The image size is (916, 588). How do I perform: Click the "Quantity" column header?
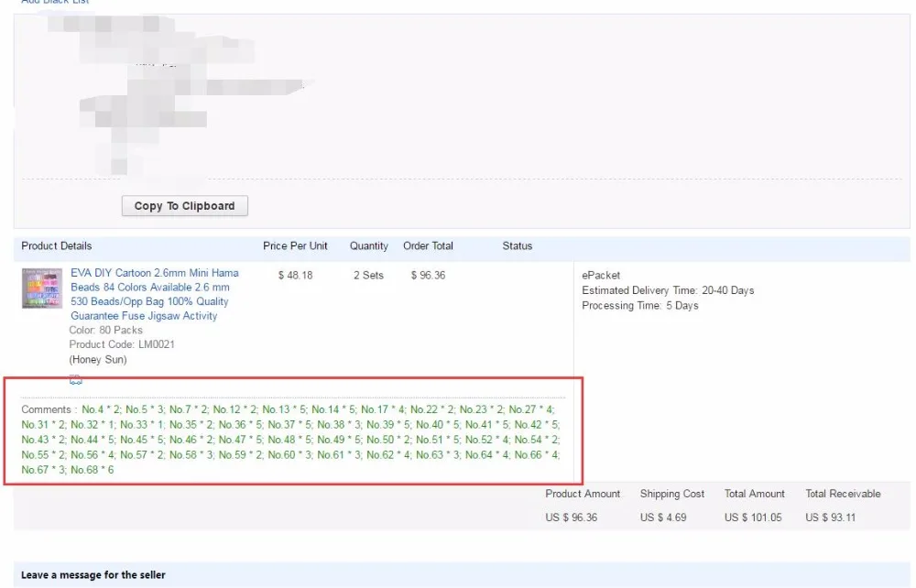(x=368, y=245)
